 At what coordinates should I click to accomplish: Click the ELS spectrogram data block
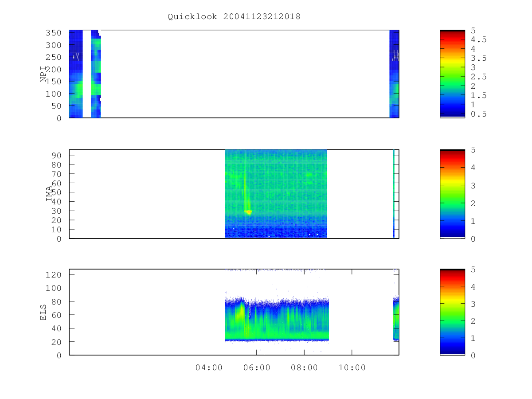[x=277, y=319]
